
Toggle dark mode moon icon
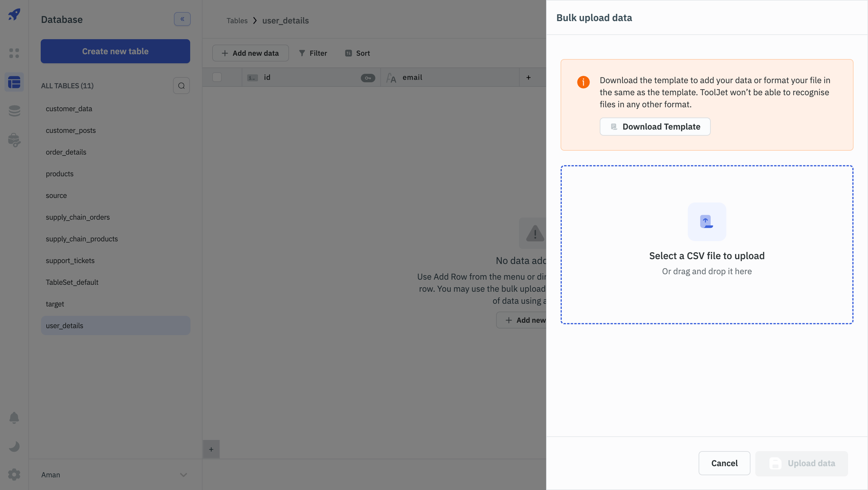point(14,446)
